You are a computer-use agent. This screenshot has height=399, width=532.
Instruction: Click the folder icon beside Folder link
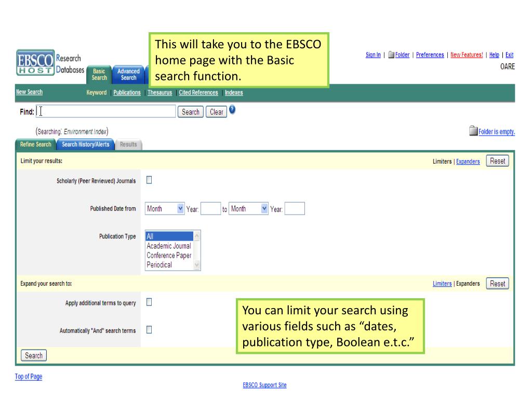pyautogui.click(x=391, y=55)
